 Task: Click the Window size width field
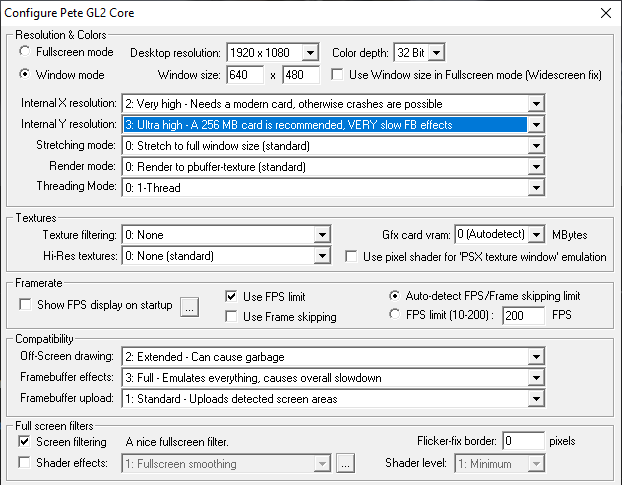click(x=245, y=75)
